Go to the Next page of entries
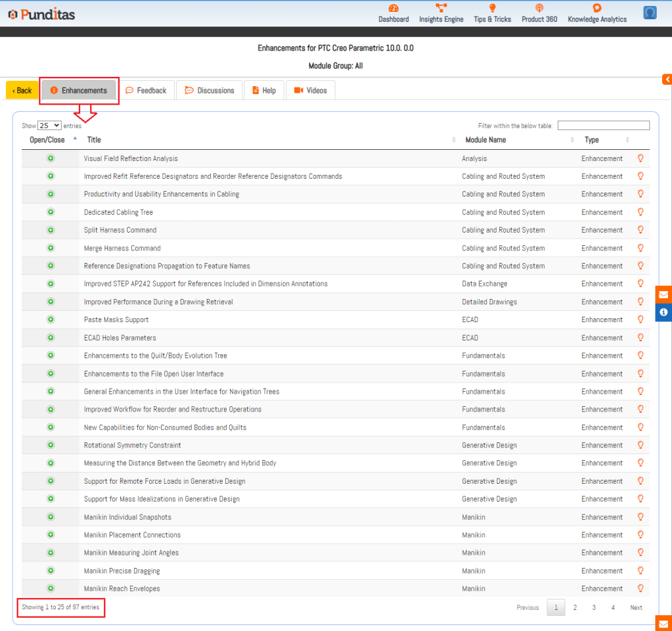Image resolution: width=672 pixels, height=631 pixels. pyautogui.click(x=636, y=607)
